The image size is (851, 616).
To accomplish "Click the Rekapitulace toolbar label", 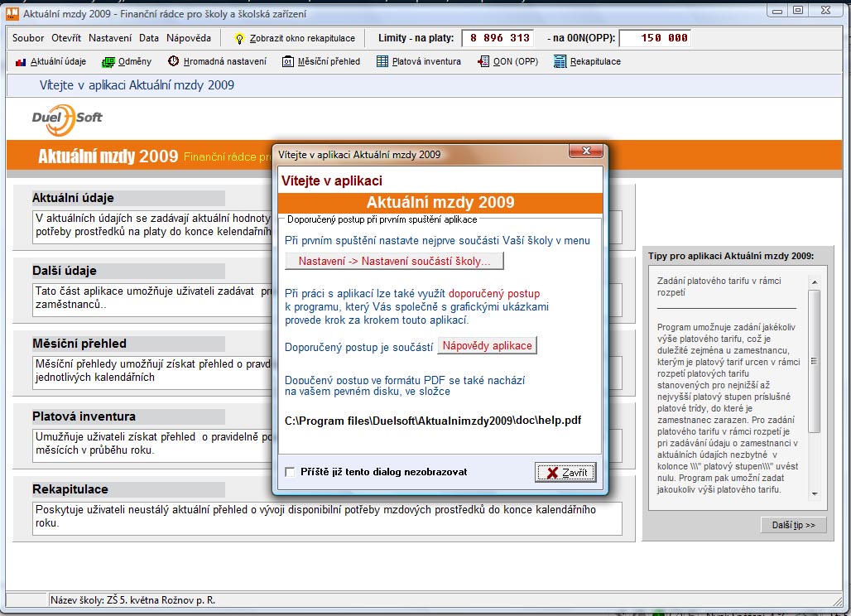I will click(595, 62).
